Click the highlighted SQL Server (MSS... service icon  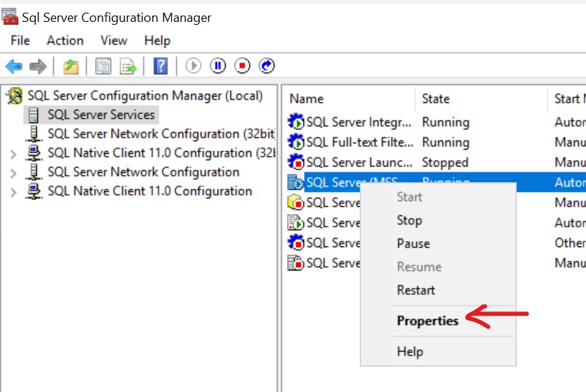coord(295,182)
